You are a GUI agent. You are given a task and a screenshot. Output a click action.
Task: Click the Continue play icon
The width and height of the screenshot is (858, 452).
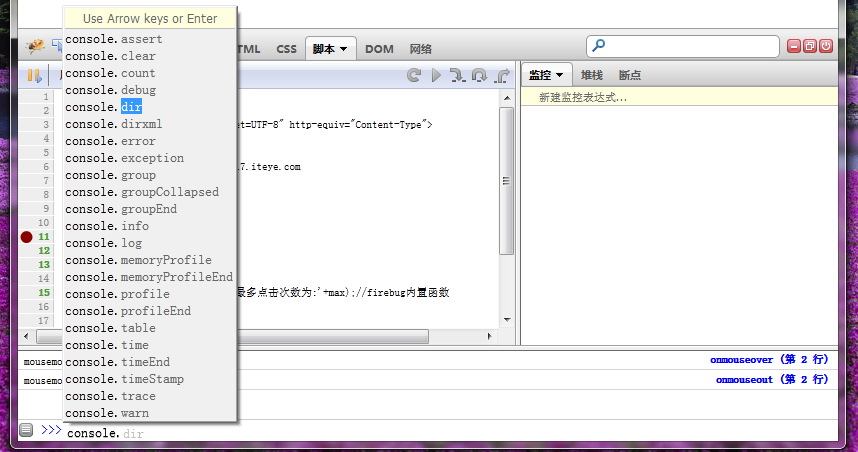pyautogui.click(x=436, y=75)
